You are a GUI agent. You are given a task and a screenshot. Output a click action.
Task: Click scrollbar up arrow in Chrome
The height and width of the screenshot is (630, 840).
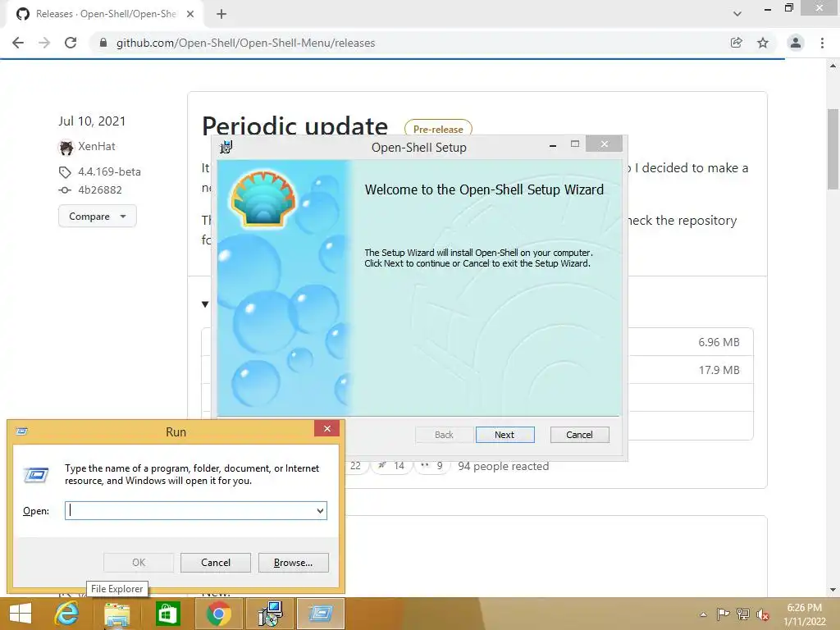[x=833, y=66]
